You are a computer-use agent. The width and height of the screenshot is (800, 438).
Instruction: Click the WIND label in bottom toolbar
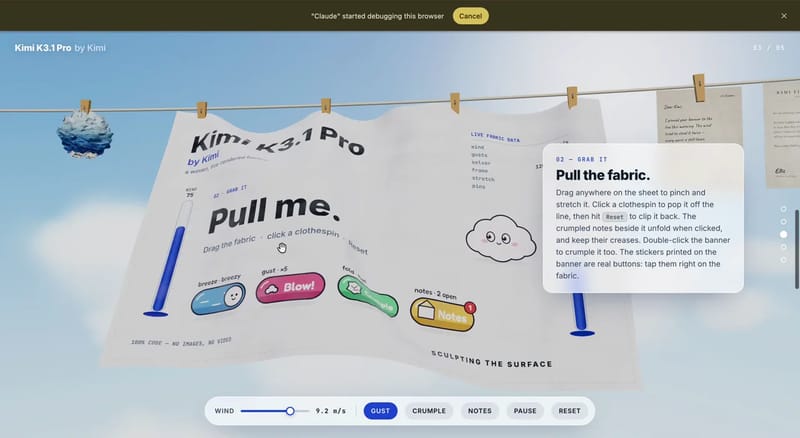pos(224,411)
